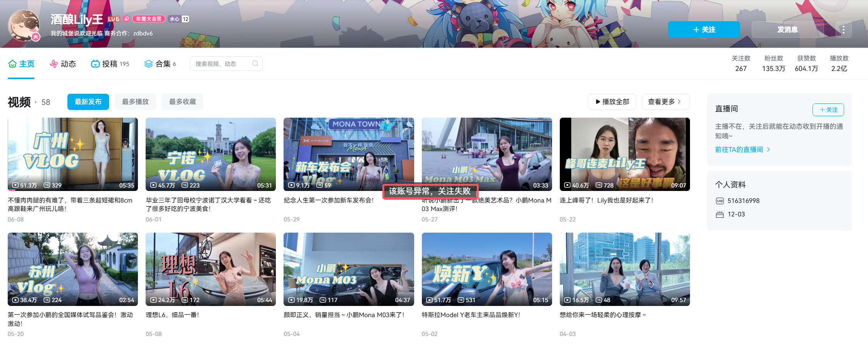Click the UID icon beside 516316998
Screen dimensions: 868x348
[x=720, y=201]
